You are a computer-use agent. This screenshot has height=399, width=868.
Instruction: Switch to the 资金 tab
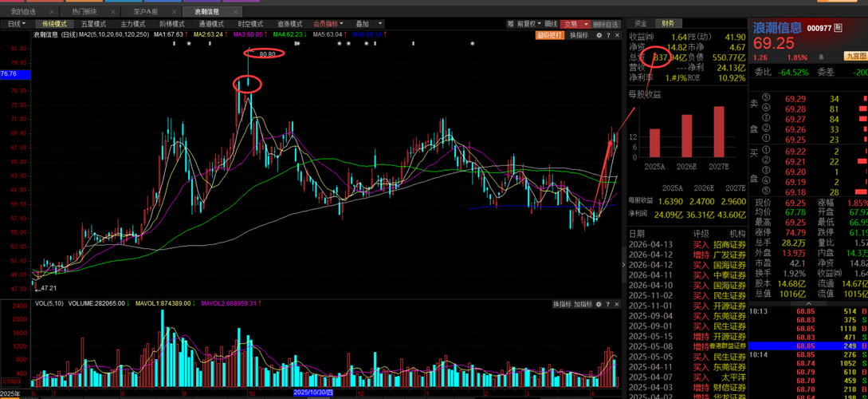[x=641, y=23]
